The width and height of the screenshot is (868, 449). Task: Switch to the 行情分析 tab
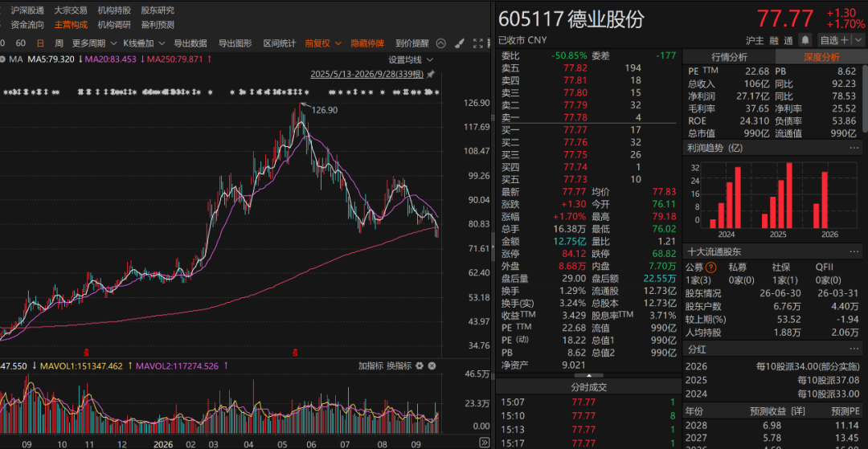(x=729, y=57)
